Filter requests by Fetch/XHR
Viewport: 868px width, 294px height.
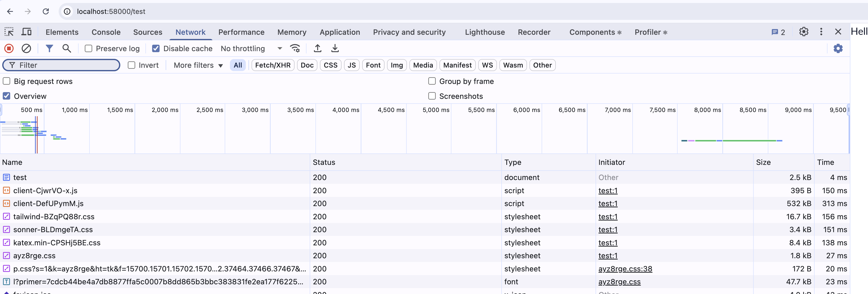pyautogui.click(x=273, y=65)
